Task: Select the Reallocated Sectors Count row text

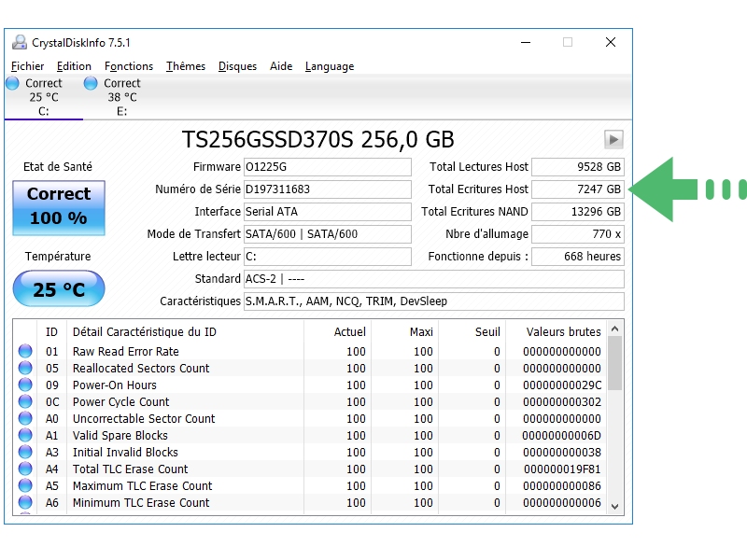Action: click(x=141, y=368)
